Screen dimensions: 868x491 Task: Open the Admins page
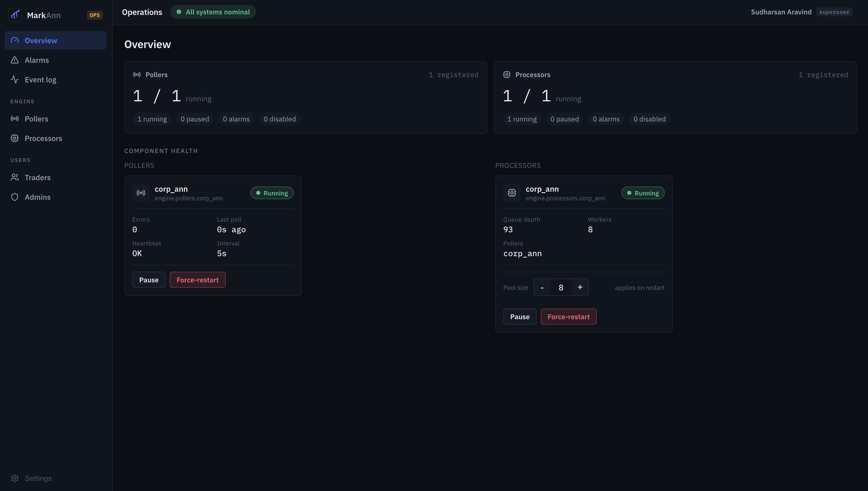coord(56,197)
